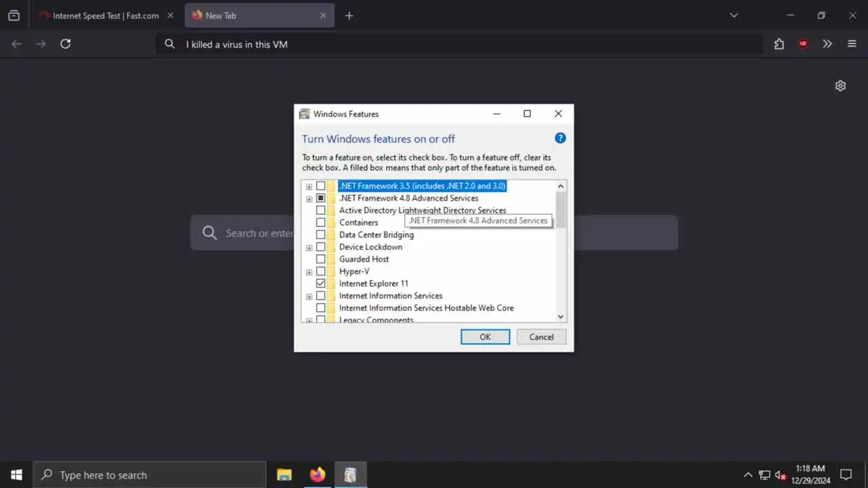
Task: Toggle .NET Framework 4.8 Advanced Services checkbox
Action: point(321,198)
